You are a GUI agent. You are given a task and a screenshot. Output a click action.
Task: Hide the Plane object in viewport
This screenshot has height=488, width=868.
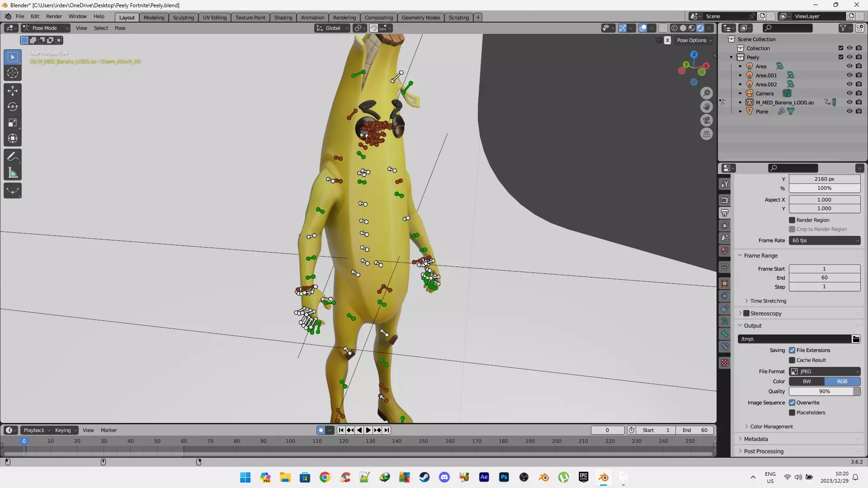[x=849, y=111]
